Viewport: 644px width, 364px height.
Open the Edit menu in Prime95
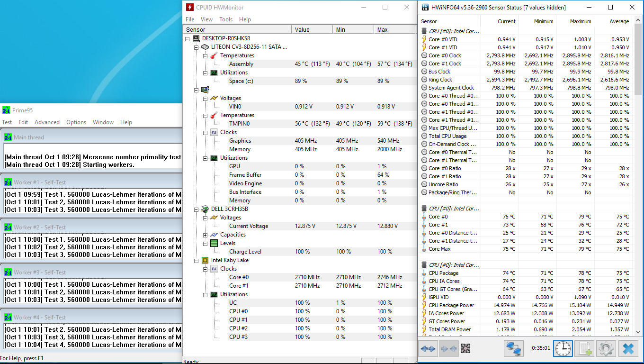pos(23,122)
